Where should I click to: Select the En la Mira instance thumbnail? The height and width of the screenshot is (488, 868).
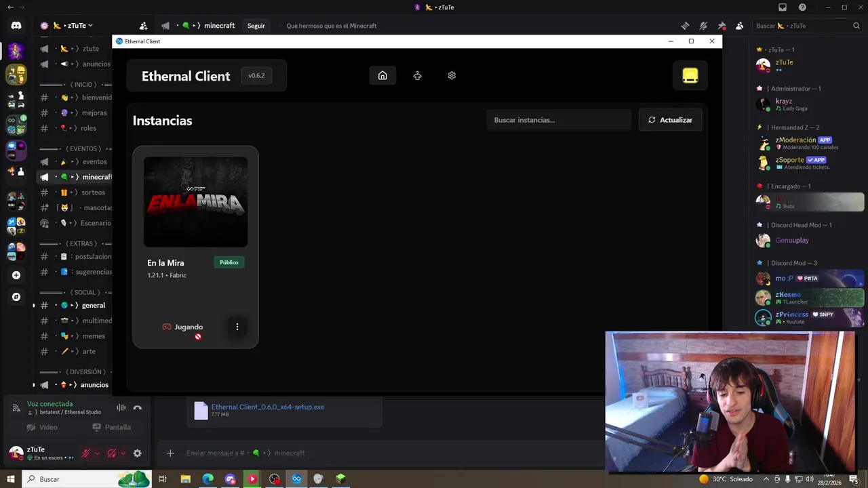coord(195,202)
